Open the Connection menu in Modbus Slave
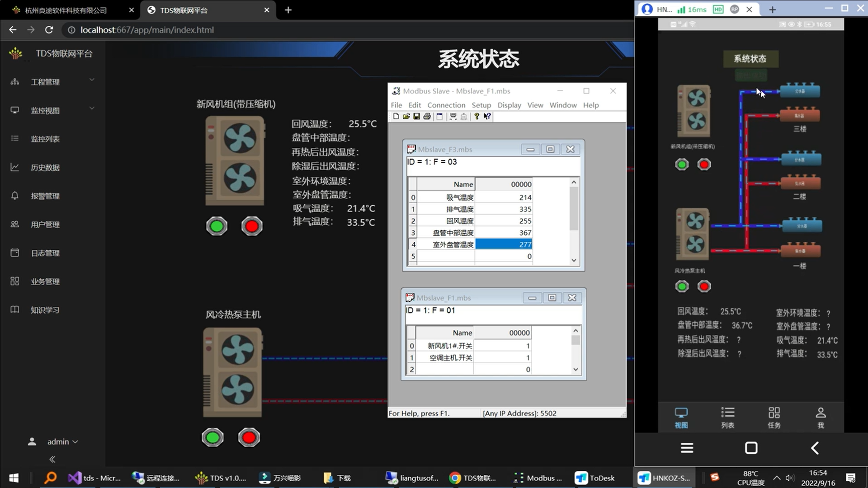The height and width of the screenshot is (488, 868). [x=446, y=105]
